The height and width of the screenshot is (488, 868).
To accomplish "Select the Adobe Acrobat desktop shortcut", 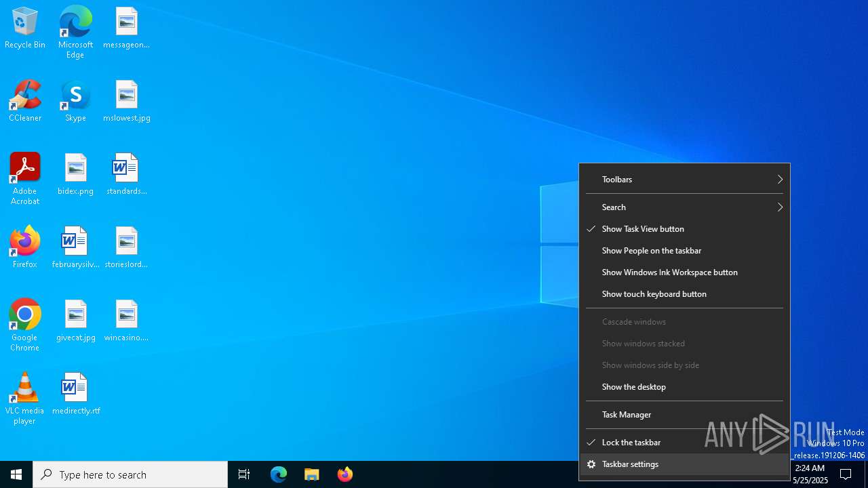I will pyautogui.click(x=25, y=178).
